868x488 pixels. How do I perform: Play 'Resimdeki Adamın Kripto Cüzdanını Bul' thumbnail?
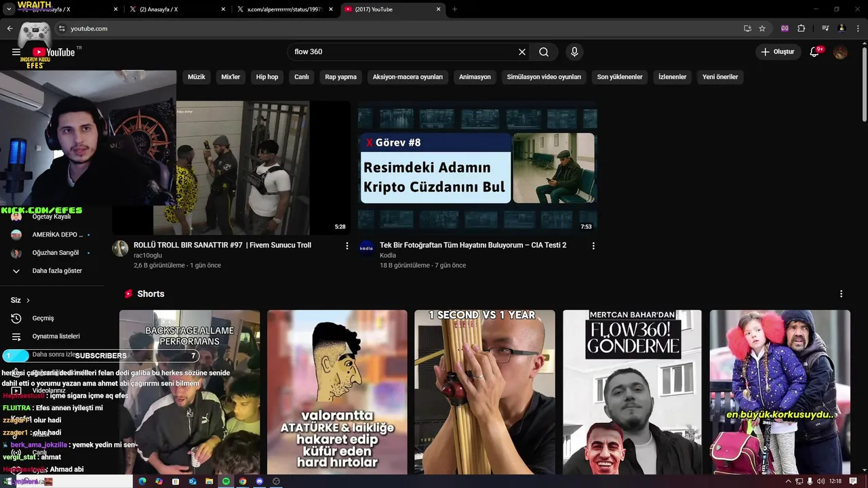(477, 167)
